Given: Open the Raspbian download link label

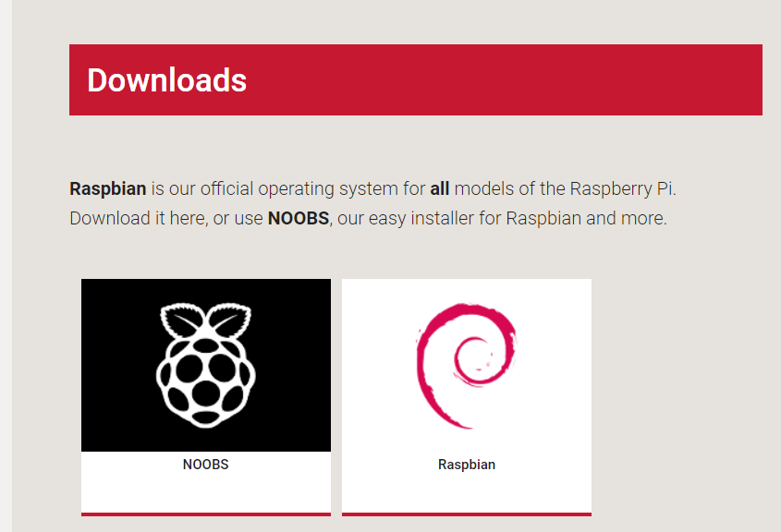Looking at the screenshot, I should click(466, 465).
